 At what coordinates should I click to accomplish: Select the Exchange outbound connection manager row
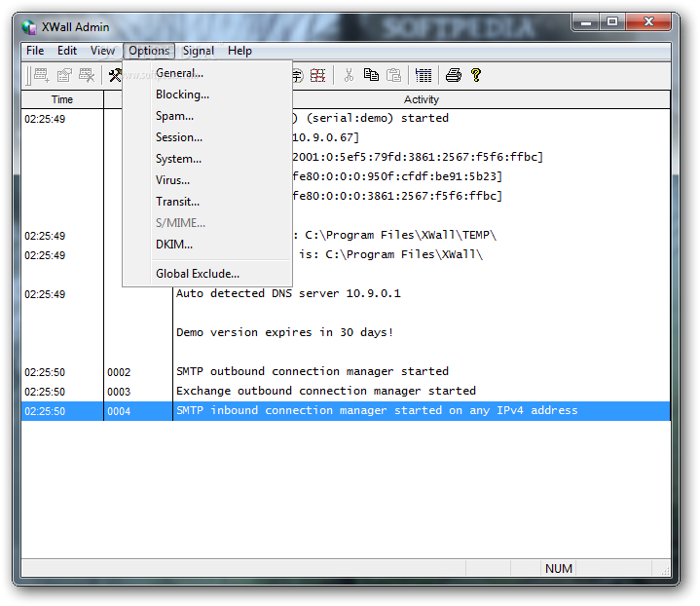click(346, 391)
